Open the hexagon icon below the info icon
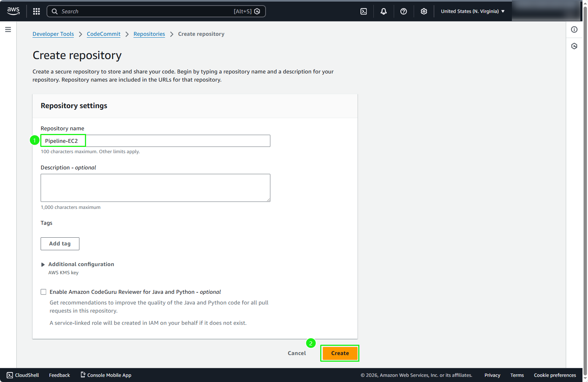 coord(574,46)
